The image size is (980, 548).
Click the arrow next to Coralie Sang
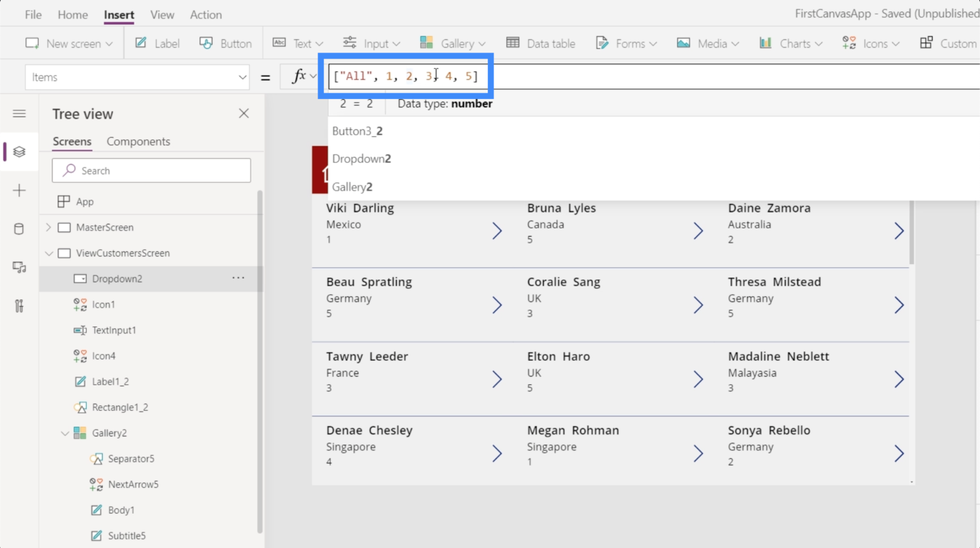(698, 305)
